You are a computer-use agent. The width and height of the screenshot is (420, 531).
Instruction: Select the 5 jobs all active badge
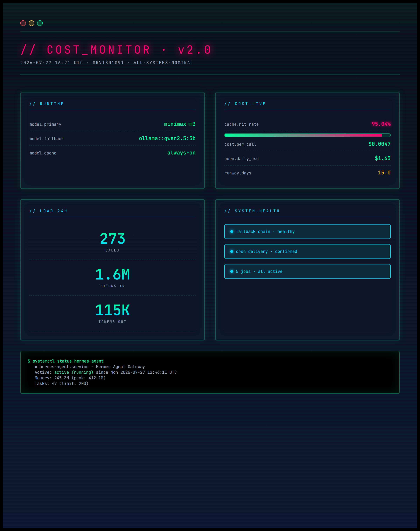pos(307,271)
